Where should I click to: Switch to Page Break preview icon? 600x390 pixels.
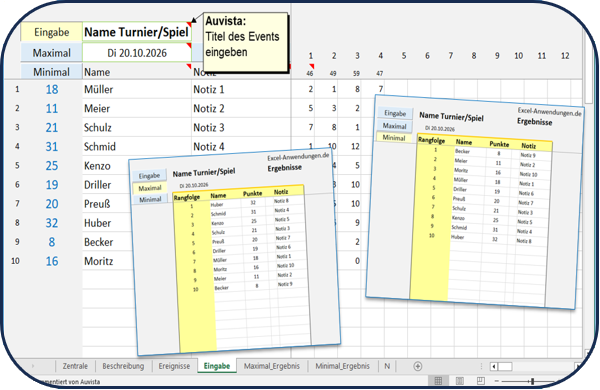point(481,380)
